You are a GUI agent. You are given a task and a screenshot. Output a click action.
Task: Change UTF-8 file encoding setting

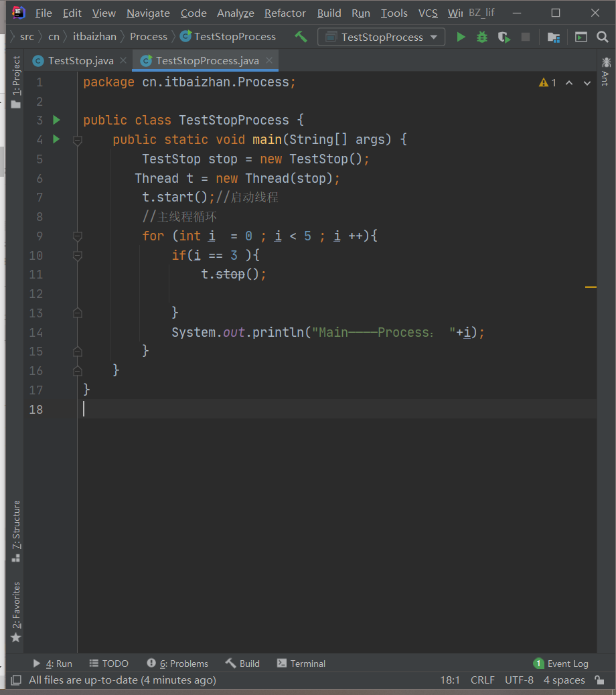coord(519,680)
